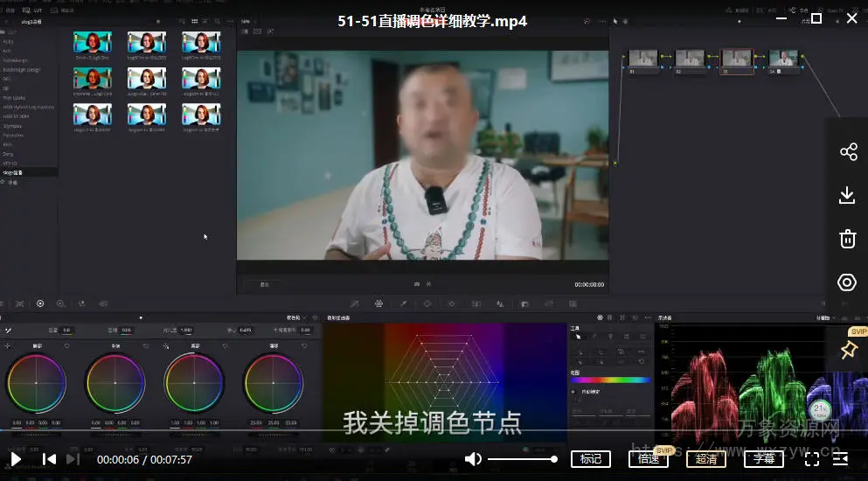Viewport: 868px width, 481px height.
Task: Mute the video volume speaker icon
Action: 473,459
